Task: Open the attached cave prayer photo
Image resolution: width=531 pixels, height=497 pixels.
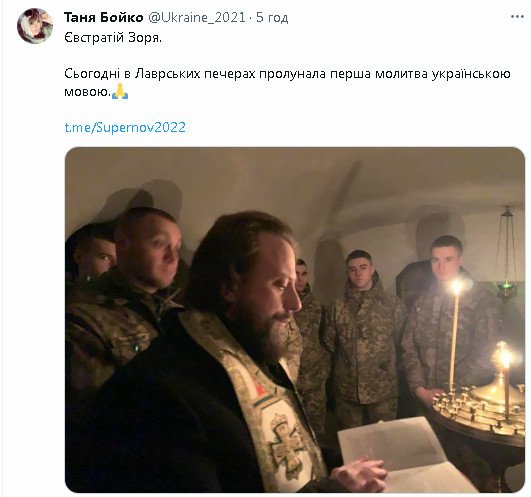Action: click(x=295, y=320)
